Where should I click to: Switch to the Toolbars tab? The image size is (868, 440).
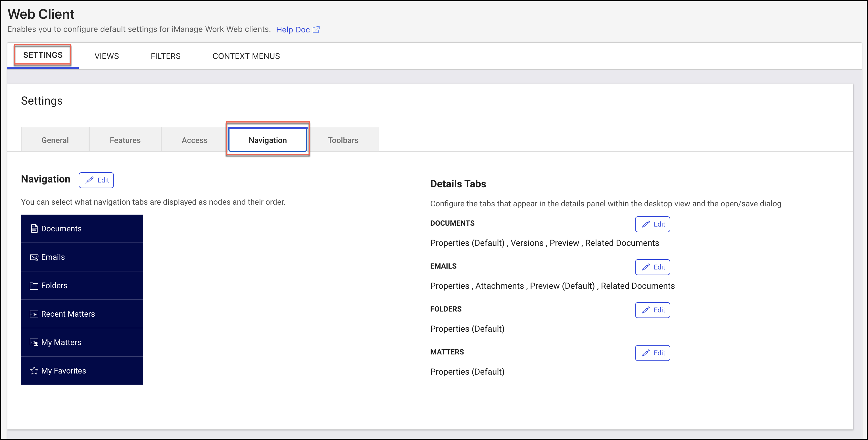click(343, 140)
